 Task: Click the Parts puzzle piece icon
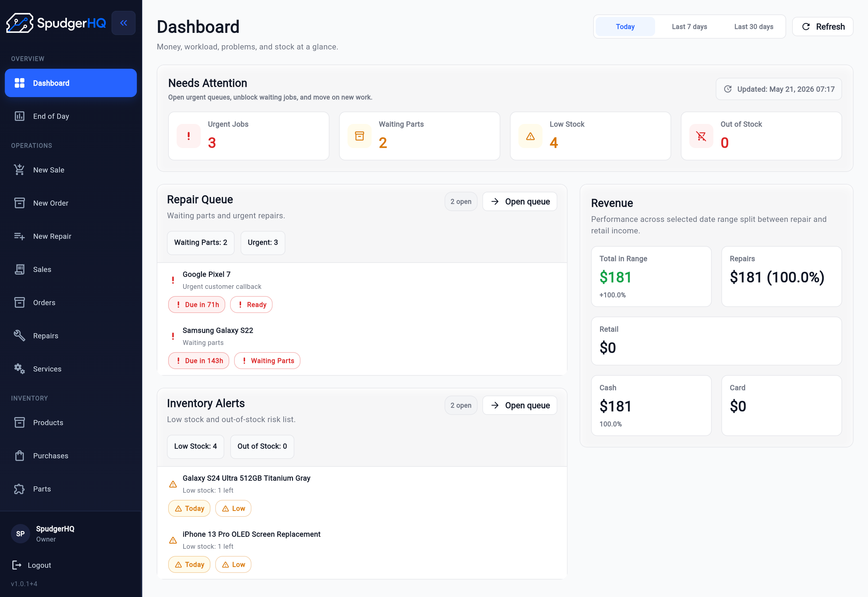[19, 489]
